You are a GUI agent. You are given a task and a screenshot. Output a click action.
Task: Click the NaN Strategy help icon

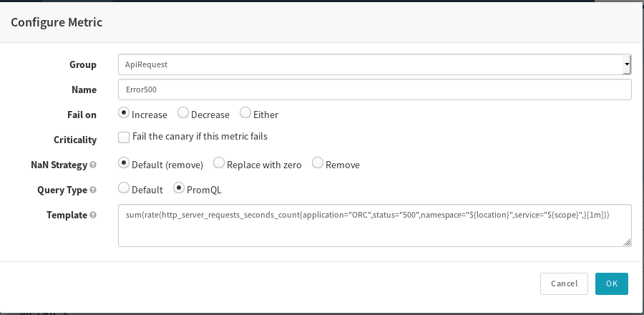tap(93, 165)
